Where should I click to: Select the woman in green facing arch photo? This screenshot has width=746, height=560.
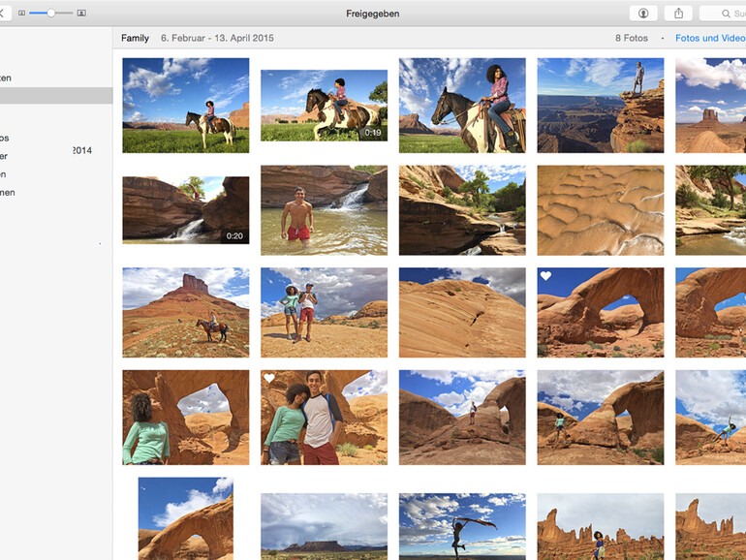point(186,418)
